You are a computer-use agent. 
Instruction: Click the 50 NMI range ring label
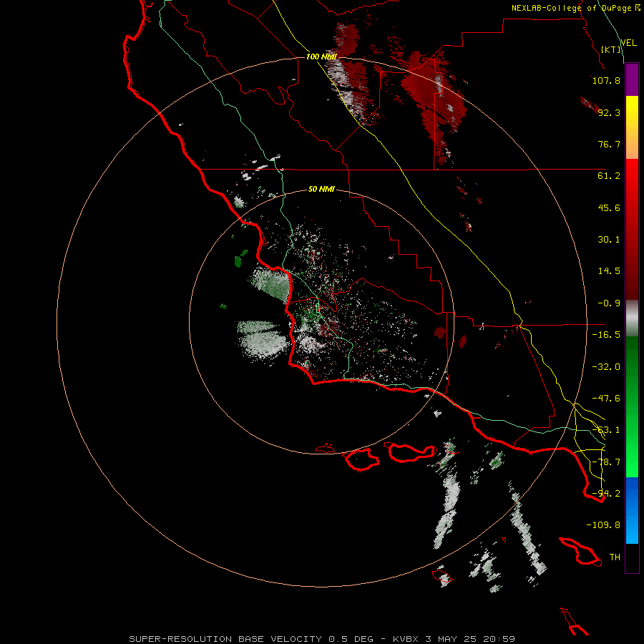321,189
